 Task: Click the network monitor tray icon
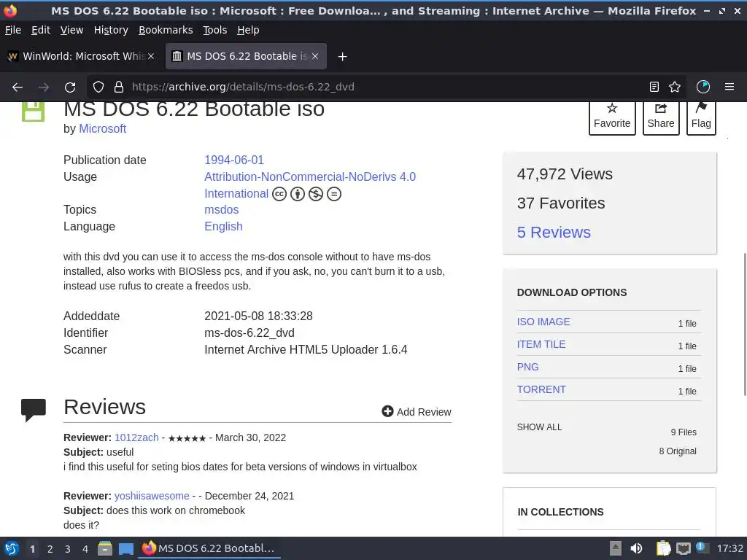[x=683, y=548]
